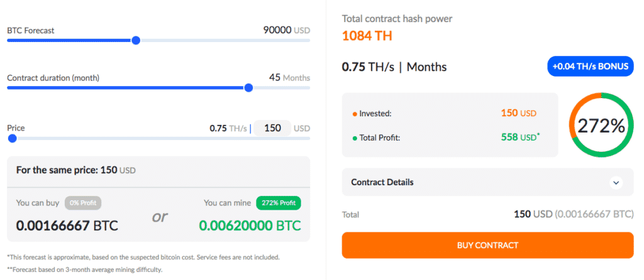The height and width of the screenshot is (280, 644).
Task: Click the 0% Profit gray badge
Action: click(x=83, y=203)
